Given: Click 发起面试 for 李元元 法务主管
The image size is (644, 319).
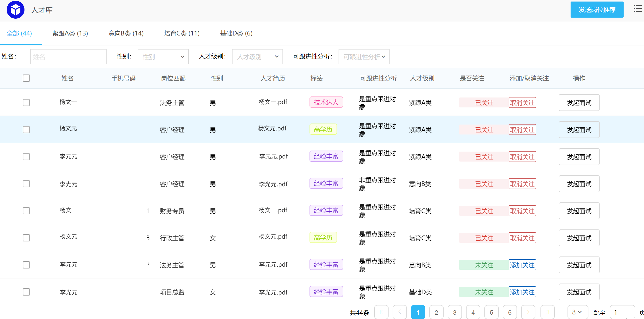Looking at the screenshot, I should coord(579,265).
